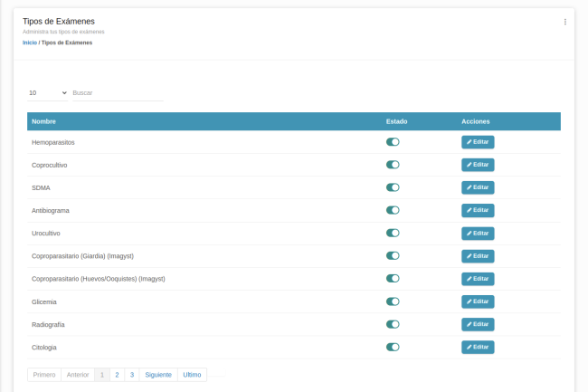Follow the Inicio breadcrumb link
This screenshot has width=588, height=392.
pyautogui.click(x=30, y=43)
